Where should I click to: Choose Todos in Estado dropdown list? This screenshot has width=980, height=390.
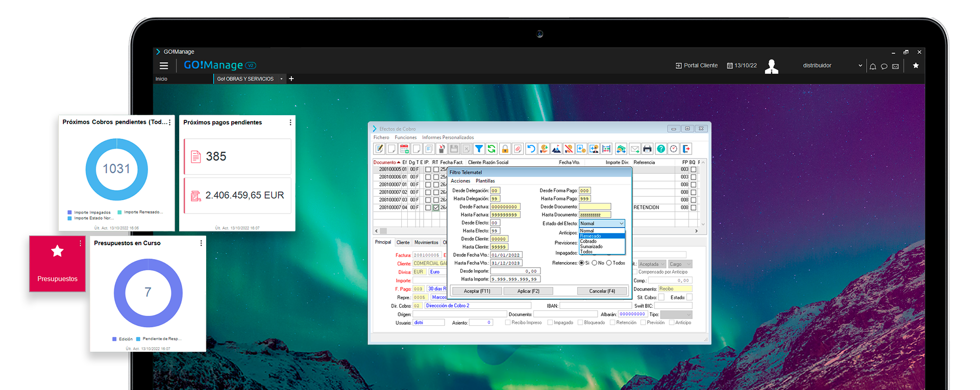coord(602,252)
